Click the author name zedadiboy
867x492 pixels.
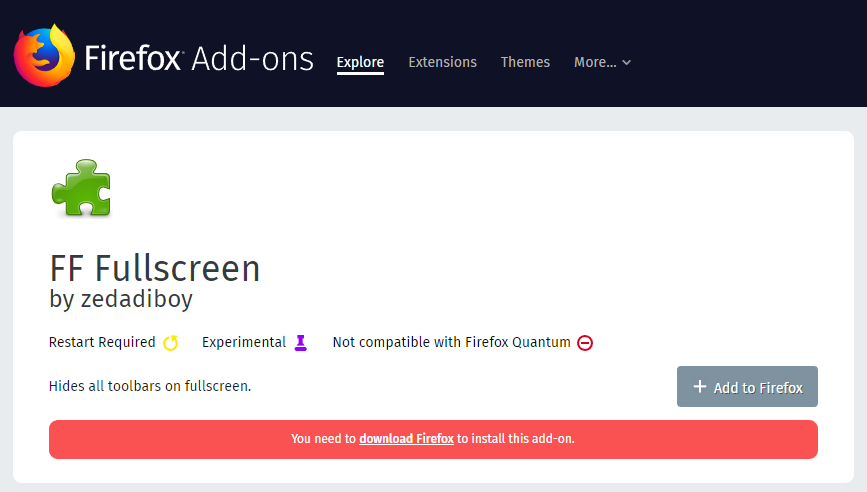click(137, 299)
